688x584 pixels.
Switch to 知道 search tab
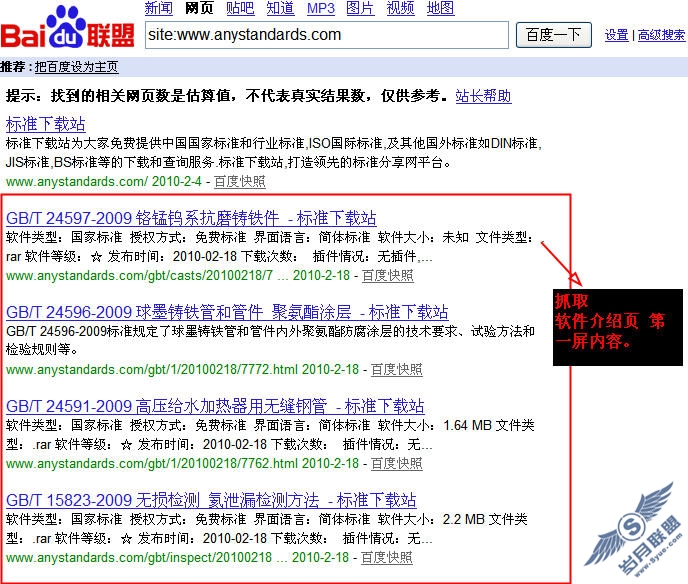(x=280, y=8)
